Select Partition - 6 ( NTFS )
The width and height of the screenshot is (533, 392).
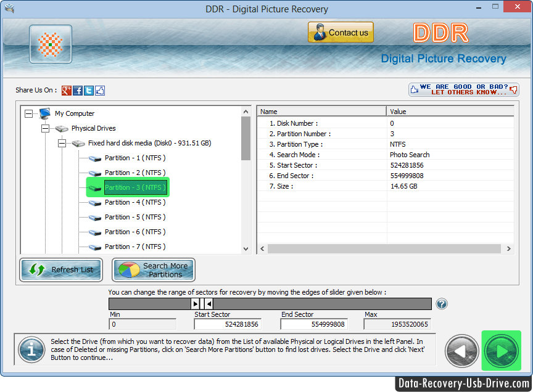pos(135,232)
